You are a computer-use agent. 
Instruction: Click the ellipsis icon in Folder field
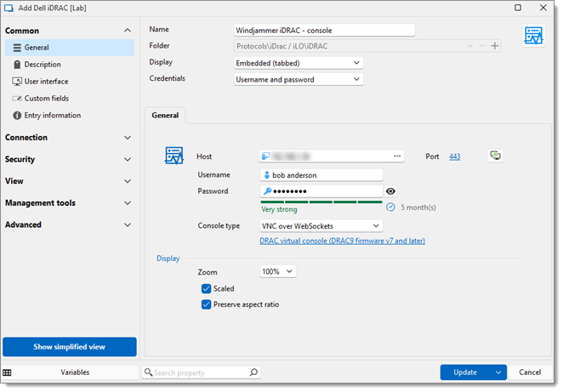click(x=482, y=46)
